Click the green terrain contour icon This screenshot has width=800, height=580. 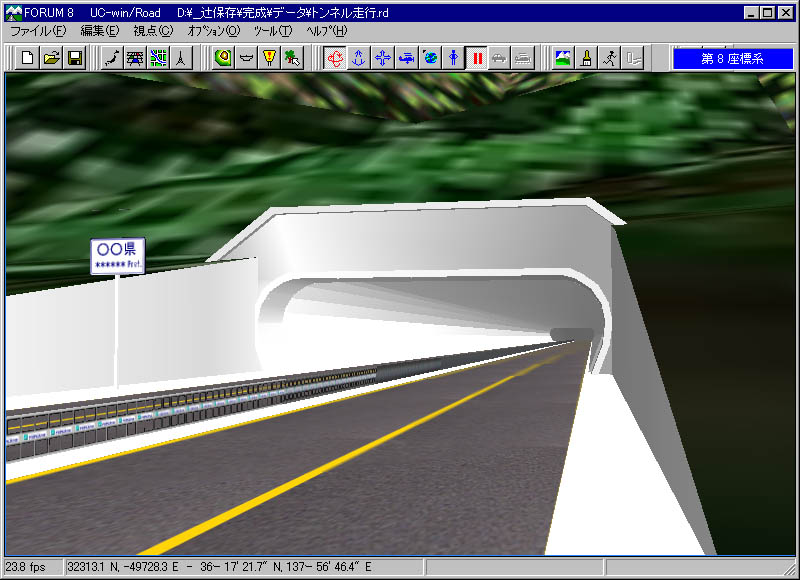(223, 58)
